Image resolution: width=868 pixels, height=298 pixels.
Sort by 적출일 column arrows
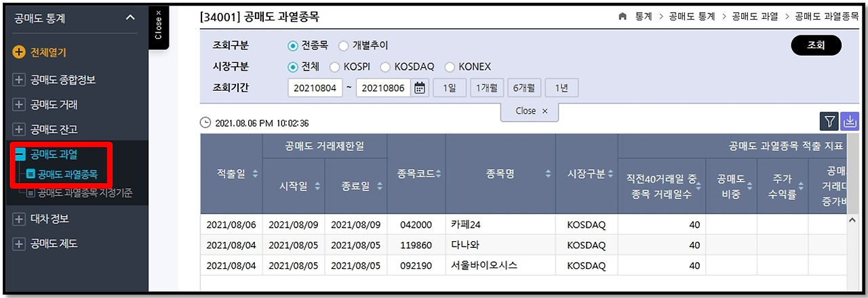[255, 174]
